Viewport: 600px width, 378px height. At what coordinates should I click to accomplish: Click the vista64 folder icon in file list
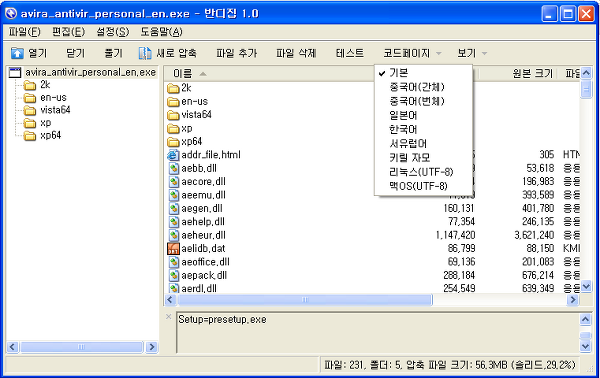point(173,115)
